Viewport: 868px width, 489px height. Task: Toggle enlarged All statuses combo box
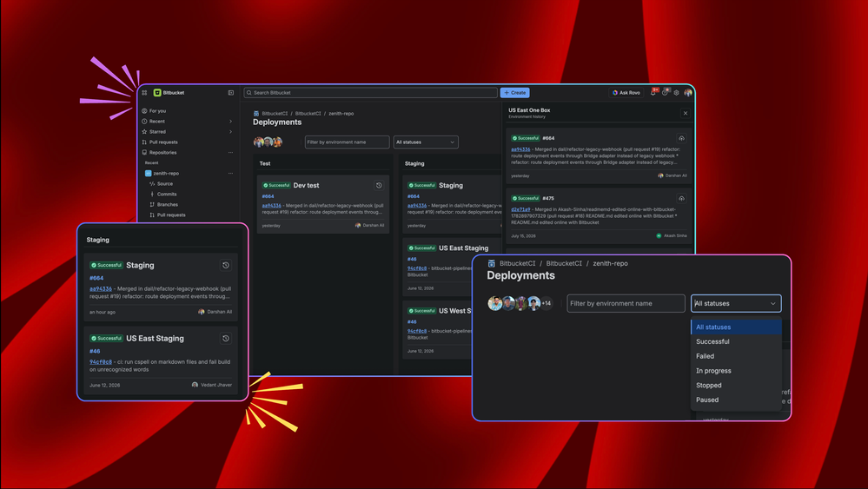(736, 303)
